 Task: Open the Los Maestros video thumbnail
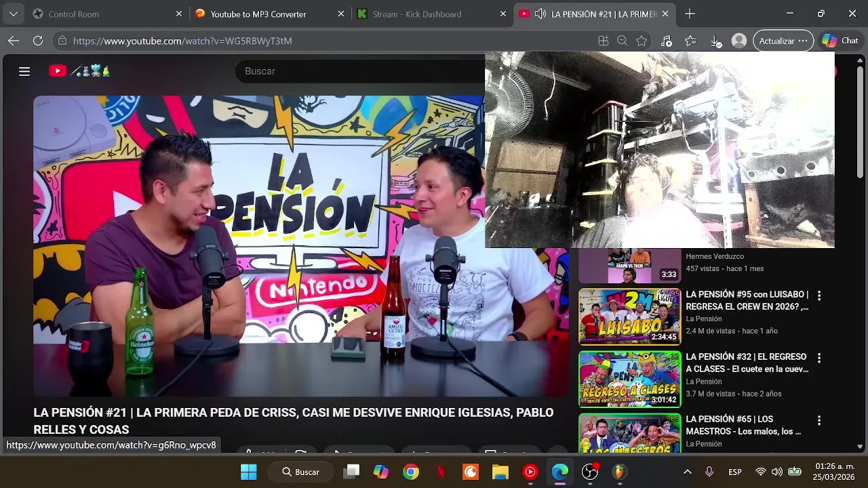(629, 433)
